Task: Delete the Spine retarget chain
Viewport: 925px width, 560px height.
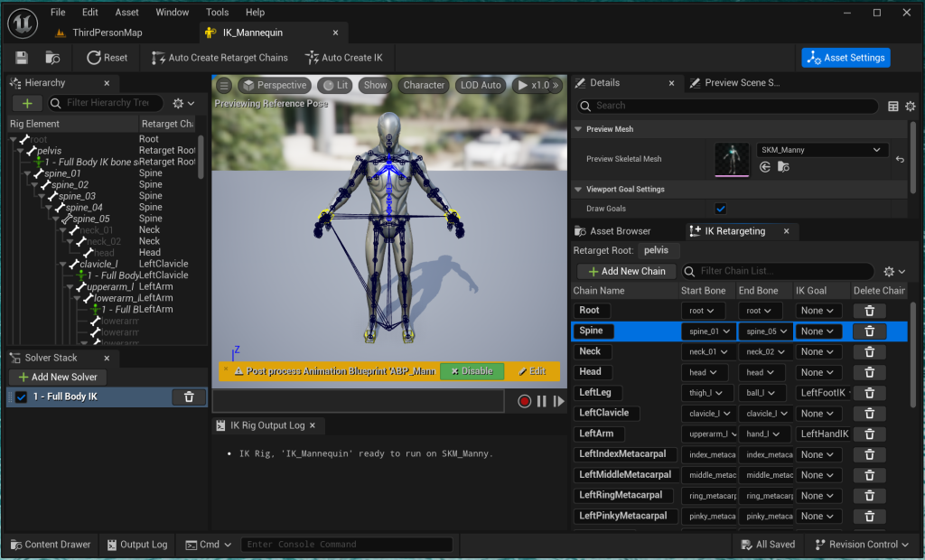Action: [870, 331]
